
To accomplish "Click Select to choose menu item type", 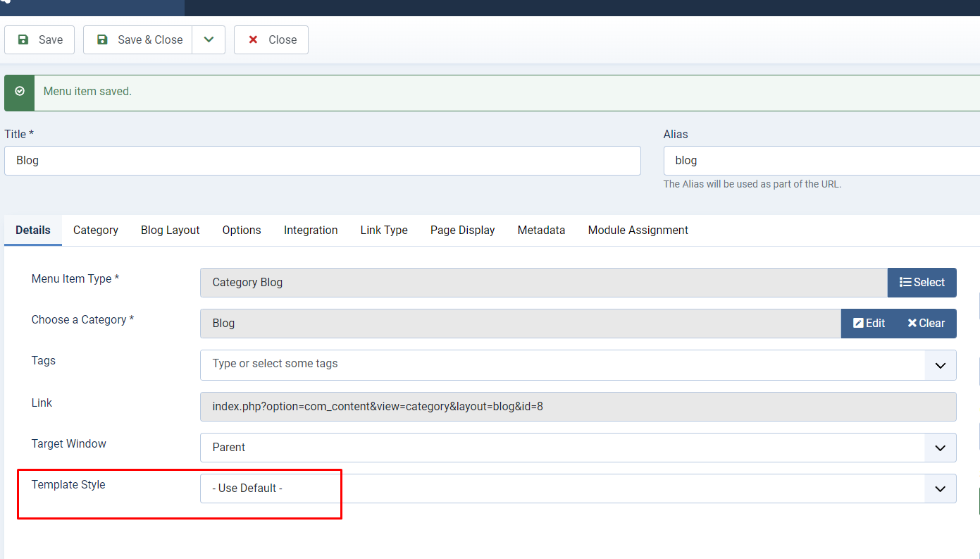I will tap(922, 283).
